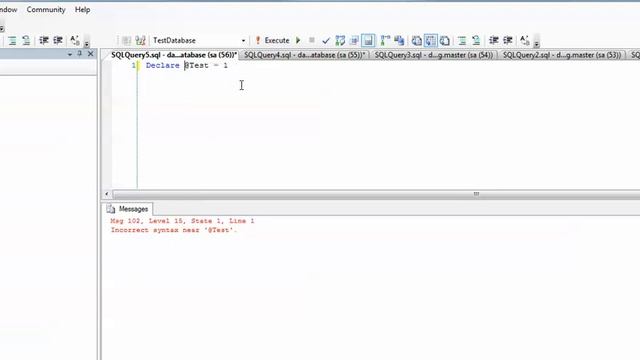Image resolution: width=640 pixels, height=360 pixels.
Task: Start debugging with the green play icon
Action: (298, 40)
